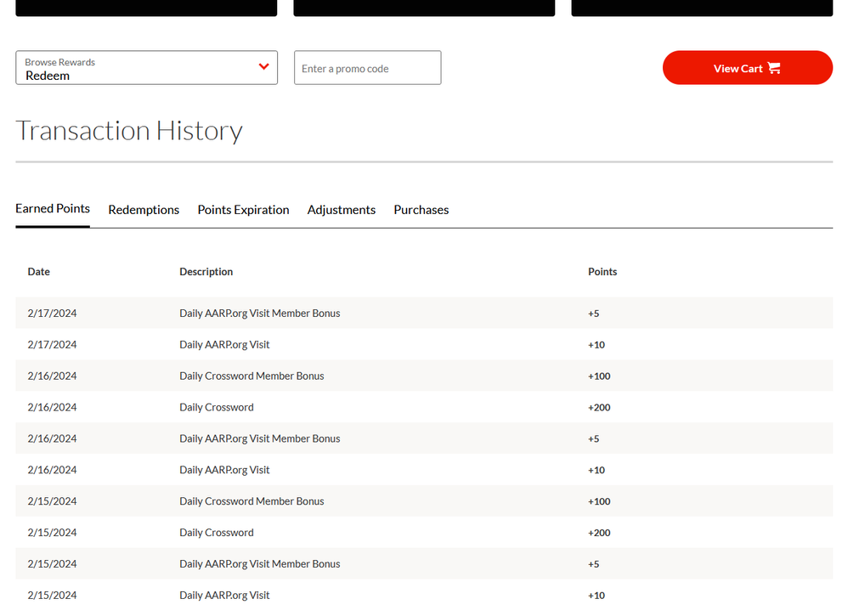The image size is (848, 616).
Task: Click the promo code input field
Action: (367, 68)
